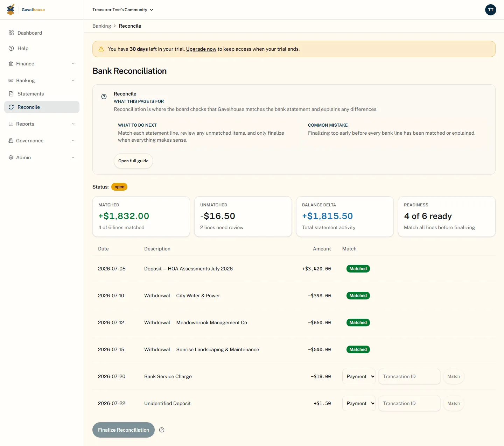
Task: Click the Upgrade now link
Action: click(201, 49)
